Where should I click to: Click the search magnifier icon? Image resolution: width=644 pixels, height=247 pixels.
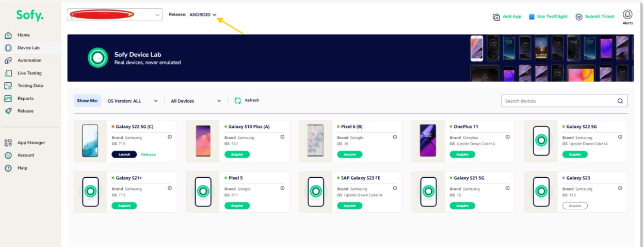click(x=620, y=101)
